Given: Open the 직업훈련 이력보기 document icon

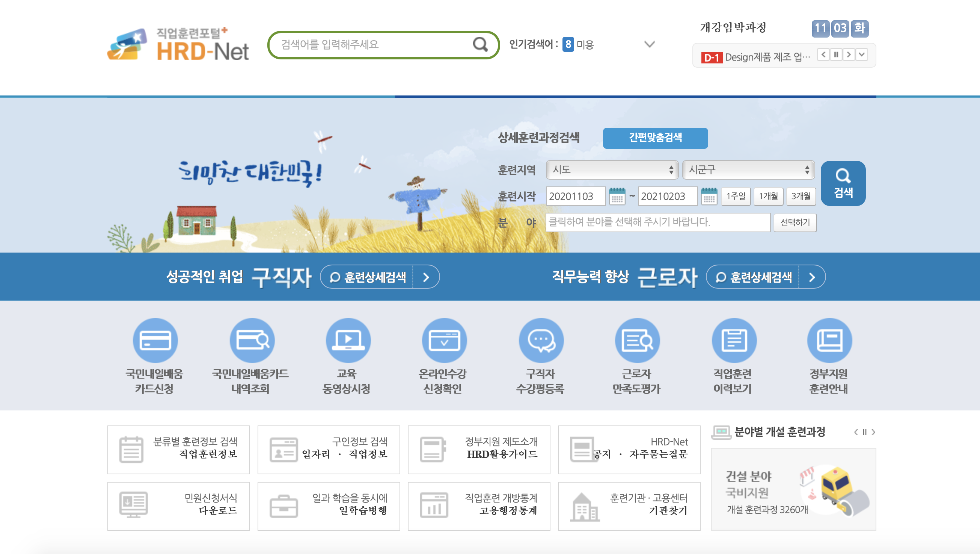Looking at the screenshot, I should [733, 340].
